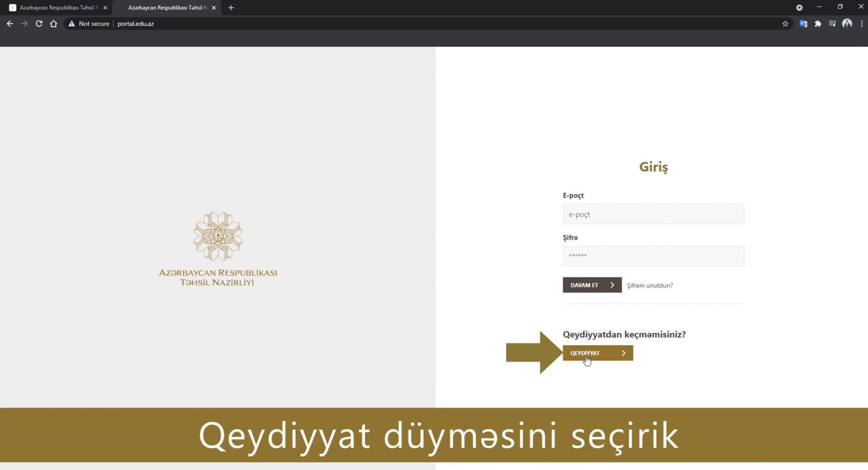Open the Chrome three-dot menu

[x=861, y=24]
